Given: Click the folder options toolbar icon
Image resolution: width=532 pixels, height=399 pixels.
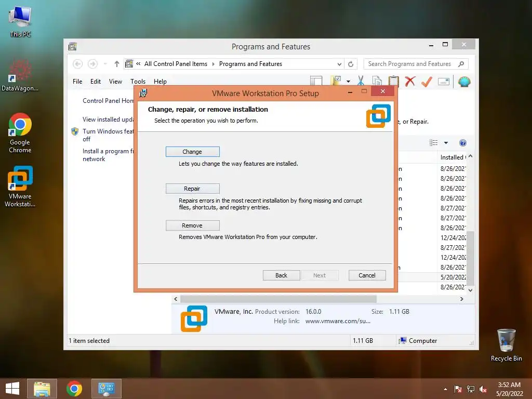Looking at the screenshot, I should tap(336, 81).
